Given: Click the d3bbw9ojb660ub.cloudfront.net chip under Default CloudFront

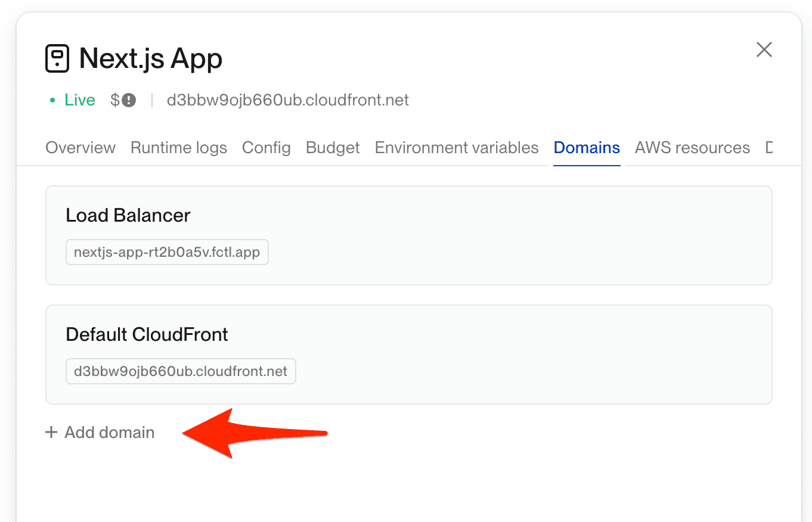Looking at the screenshot, I should [181, 371].
